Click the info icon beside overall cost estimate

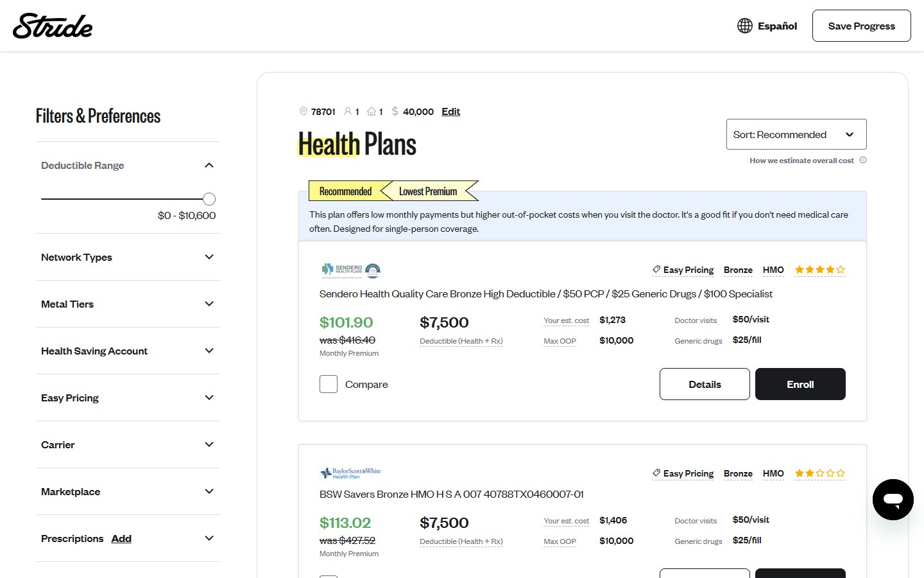[x=863, y=161]
